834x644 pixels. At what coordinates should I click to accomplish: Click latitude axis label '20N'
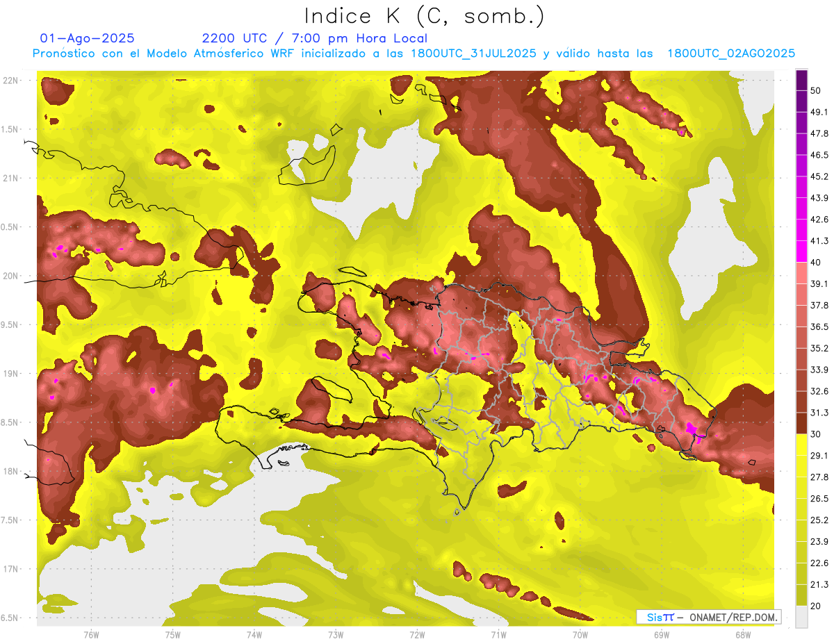click(10, 276)
